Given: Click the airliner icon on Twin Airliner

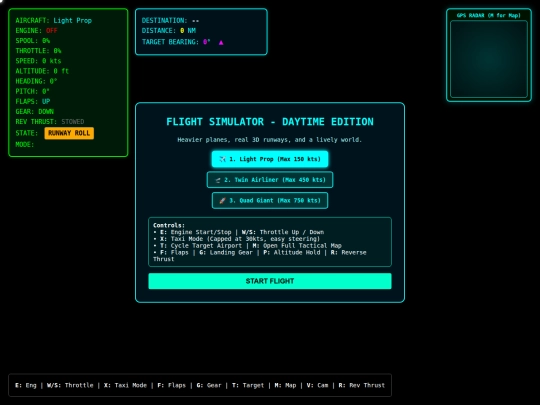Looking at the screenshot, I should (218, 180).
